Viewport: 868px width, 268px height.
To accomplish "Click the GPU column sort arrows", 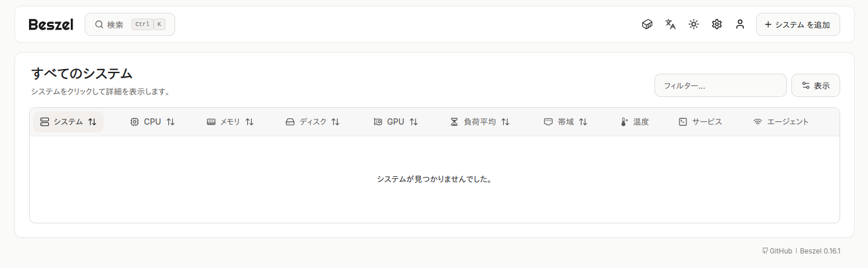I will click(x=414, y=122).
